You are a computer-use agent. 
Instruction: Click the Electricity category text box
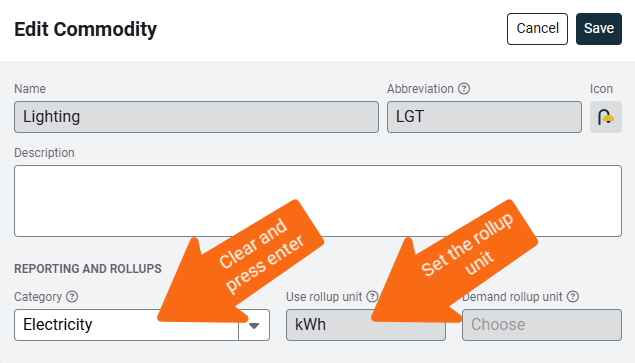pos(126,325)
